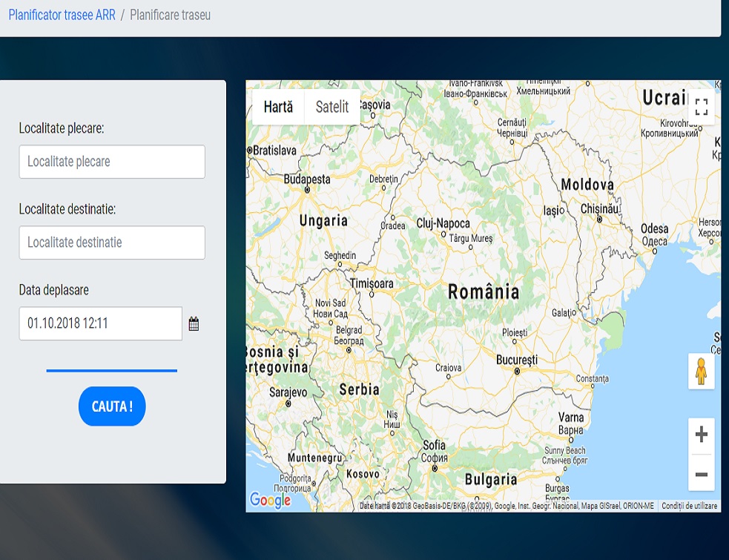Switch map to Satelit view
This screenshot has height=560, width=729.
[x=332, y=107]
